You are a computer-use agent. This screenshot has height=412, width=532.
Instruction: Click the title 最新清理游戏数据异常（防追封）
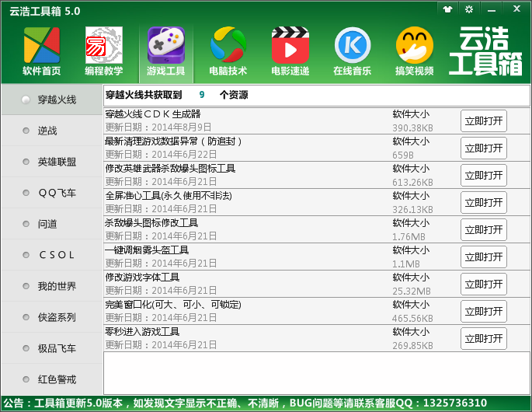point(173,141)
